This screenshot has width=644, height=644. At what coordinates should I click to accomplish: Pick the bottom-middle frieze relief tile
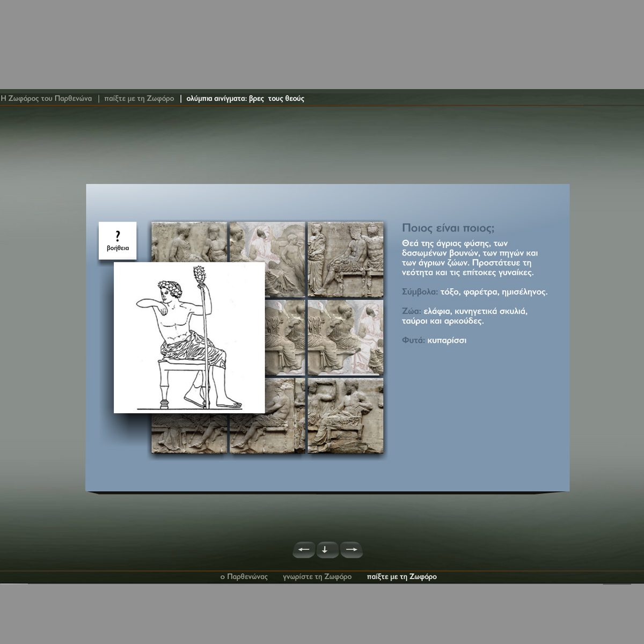click(267, 416)
